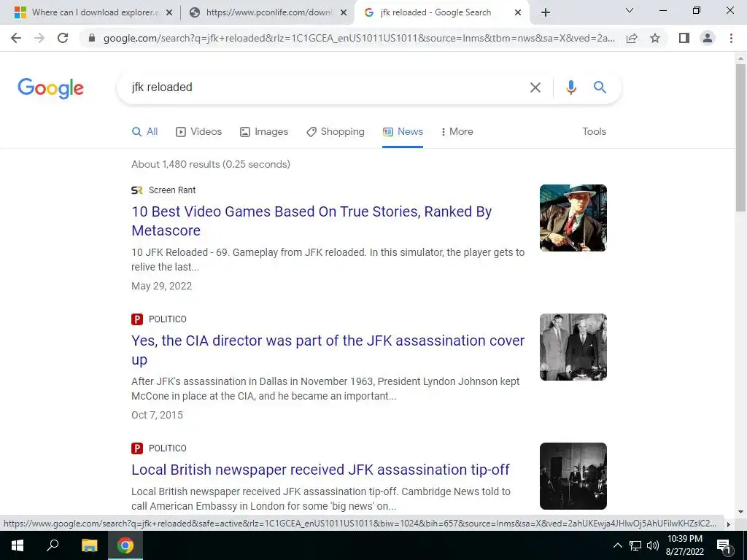Screen dimensions: 747x560
Task: Open network status tray icon
Action: [x=635, y=545]
